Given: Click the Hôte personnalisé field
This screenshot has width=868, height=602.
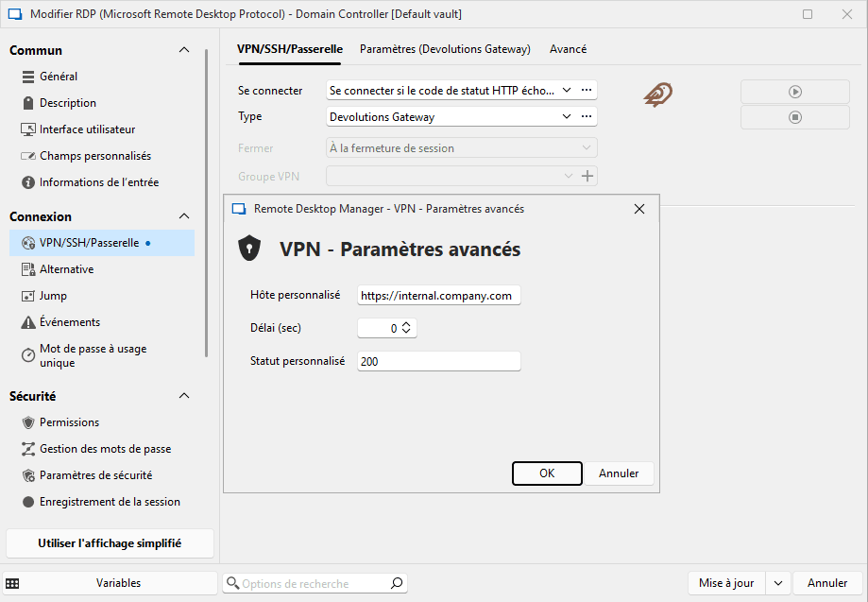Looking at the screenshot, I should click(438, 296).
